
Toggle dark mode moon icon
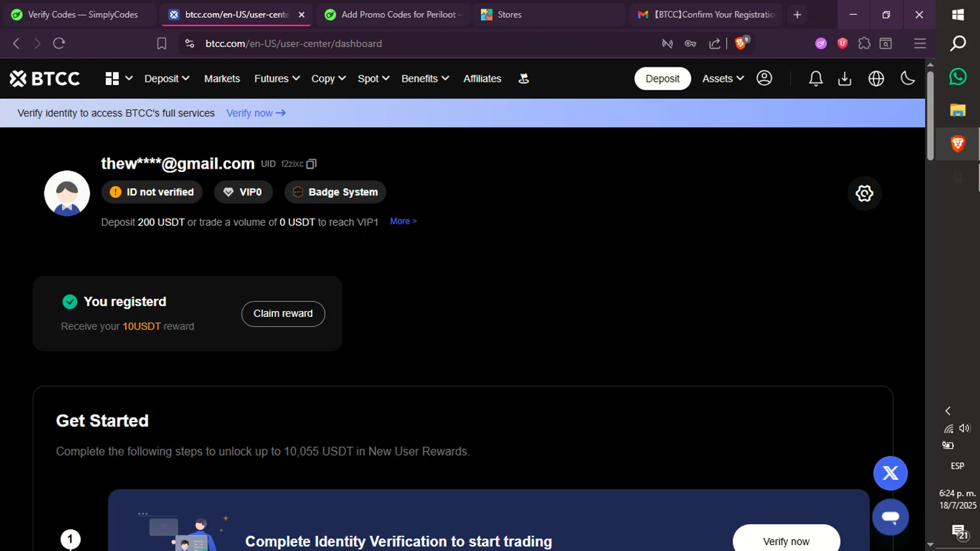(907, 78)
